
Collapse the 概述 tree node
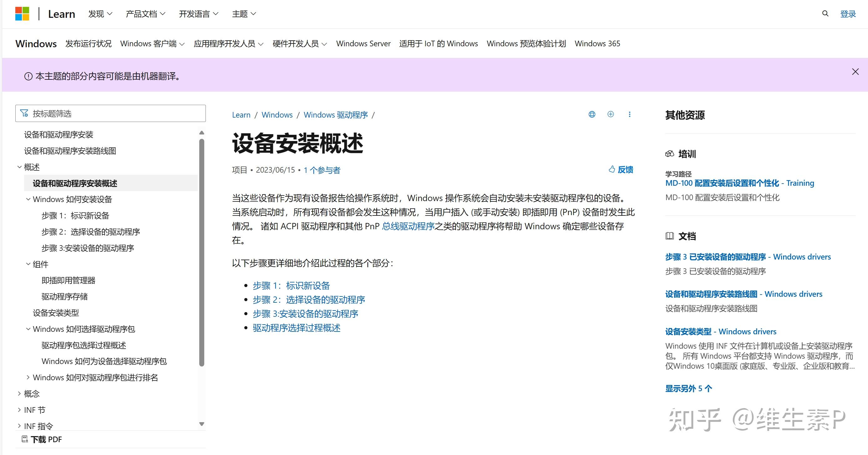(x=19, y=167)
